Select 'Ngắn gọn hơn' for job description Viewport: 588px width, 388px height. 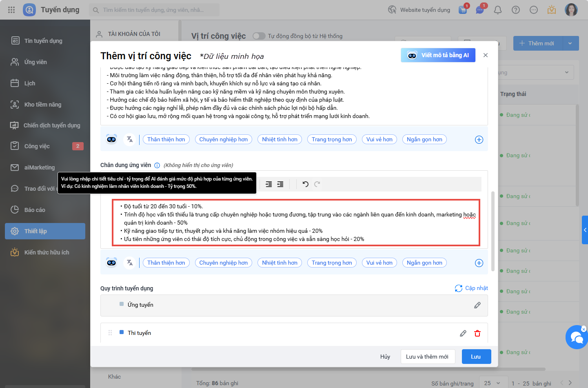click(x=424, y=139)
